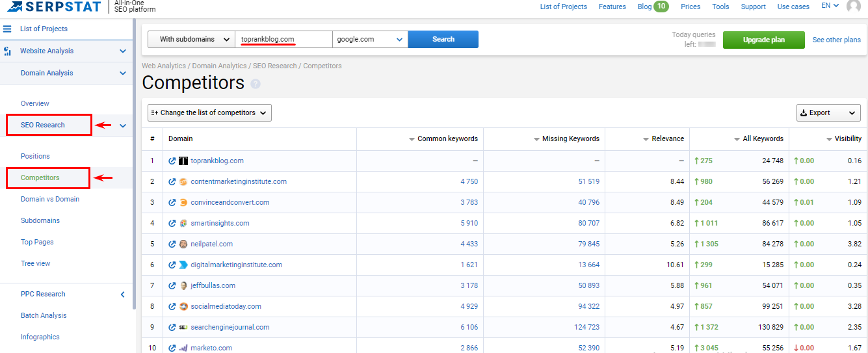Open external link icon for smartinsights.com

pyautogui.click(x=172, y=223)
